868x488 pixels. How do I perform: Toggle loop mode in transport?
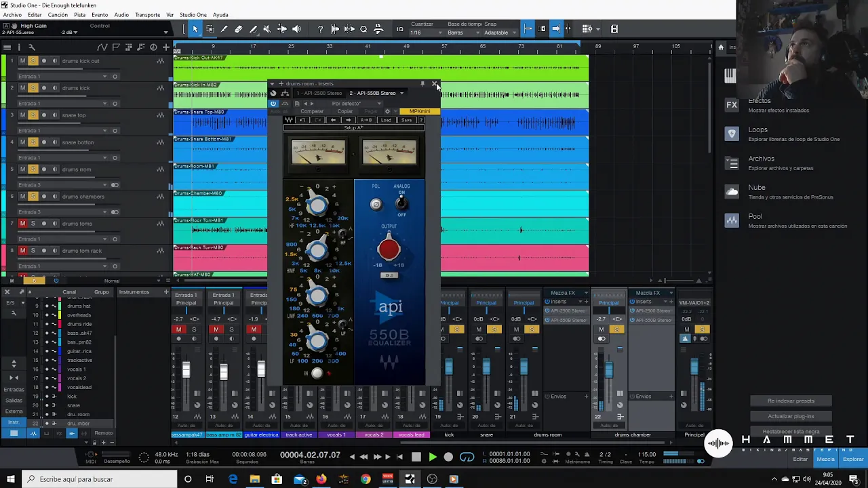pos(467,457)
